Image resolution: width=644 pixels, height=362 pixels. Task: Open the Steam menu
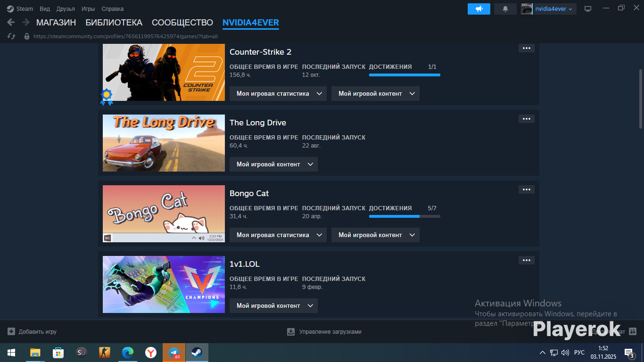25,9
